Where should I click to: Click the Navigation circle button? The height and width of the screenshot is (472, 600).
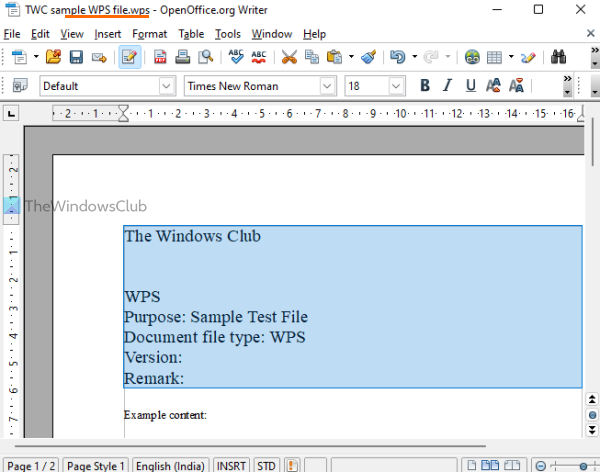tap(592, 415)
